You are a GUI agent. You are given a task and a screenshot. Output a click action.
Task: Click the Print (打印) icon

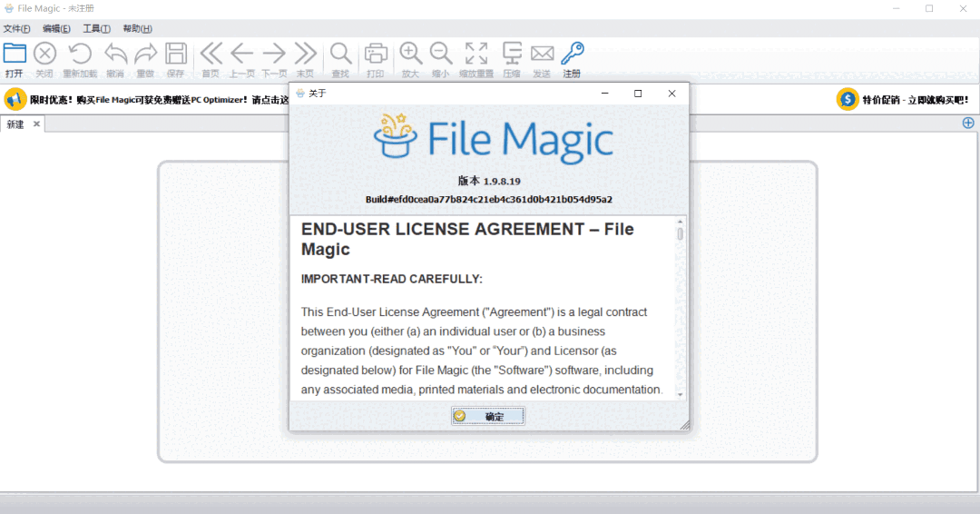(376, 54)
